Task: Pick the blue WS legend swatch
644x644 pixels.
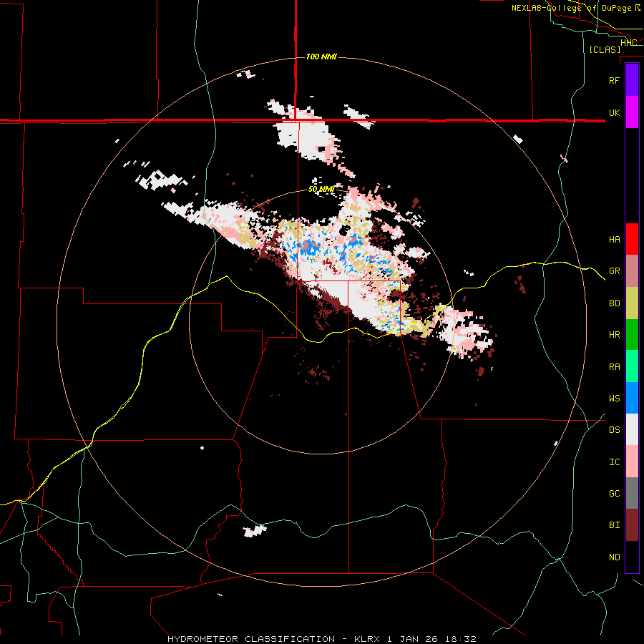Action: (632, 398)
